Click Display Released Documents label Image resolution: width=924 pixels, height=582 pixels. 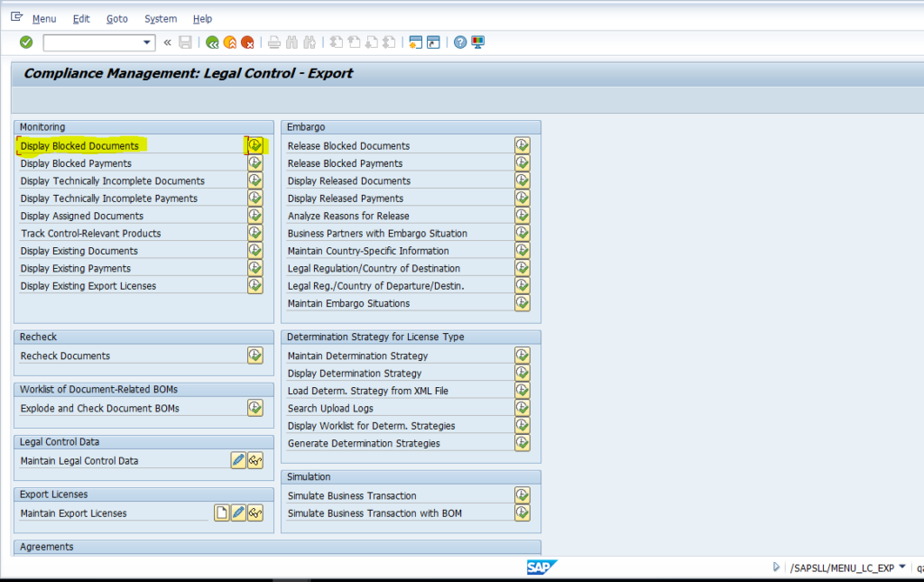click(349, 180)
